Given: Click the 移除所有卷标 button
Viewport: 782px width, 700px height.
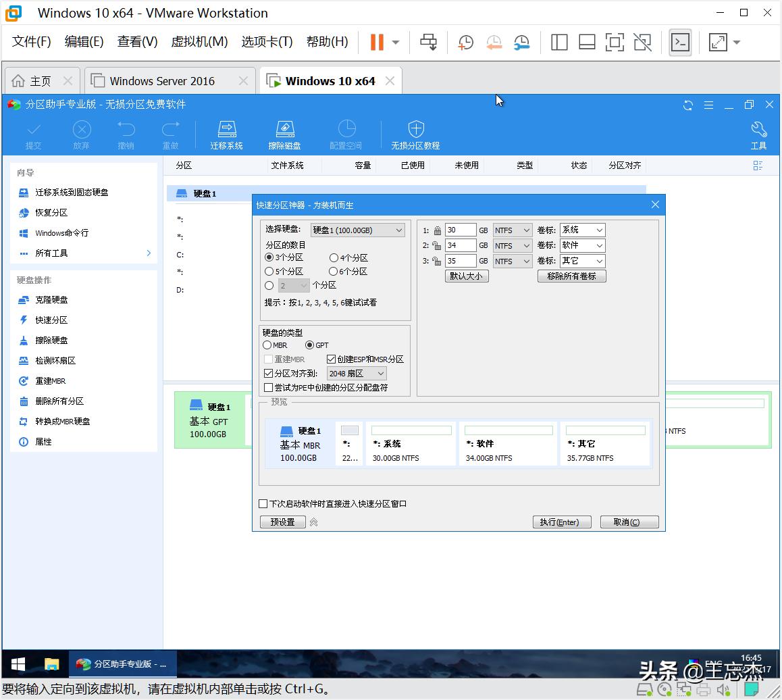Looking at the screenshot, I should (x=571, y=276).
